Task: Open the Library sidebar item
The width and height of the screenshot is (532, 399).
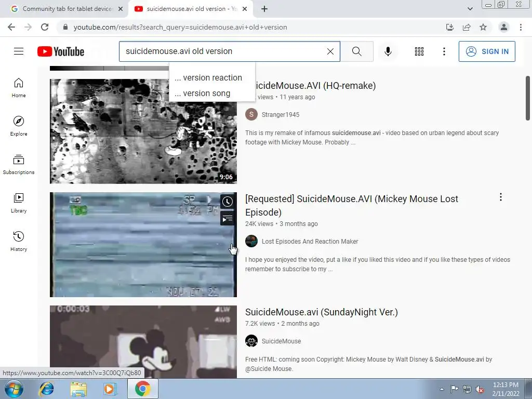Action: (19, 203)
